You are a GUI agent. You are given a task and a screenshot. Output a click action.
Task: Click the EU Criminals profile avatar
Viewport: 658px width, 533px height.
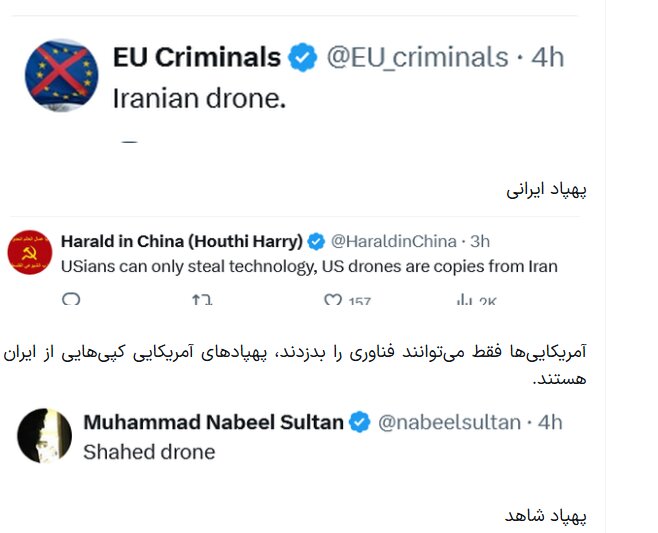(62, 75)
